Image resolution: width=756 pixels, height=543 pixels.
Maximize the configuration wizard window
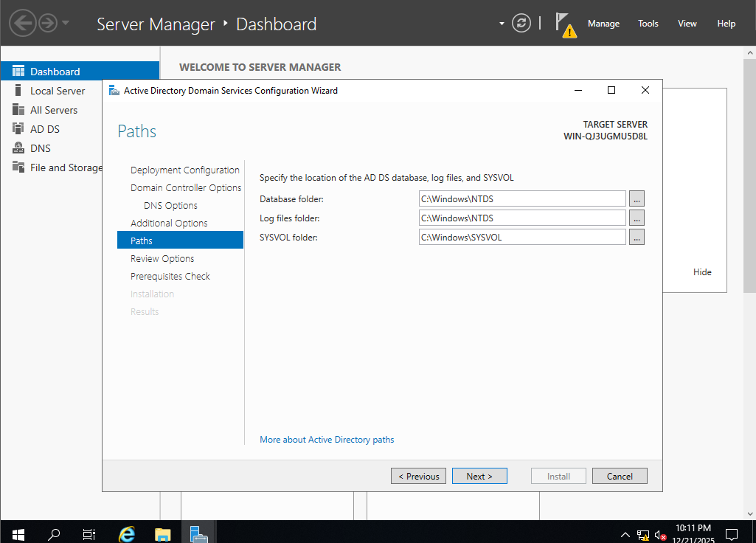coord(611,90)
